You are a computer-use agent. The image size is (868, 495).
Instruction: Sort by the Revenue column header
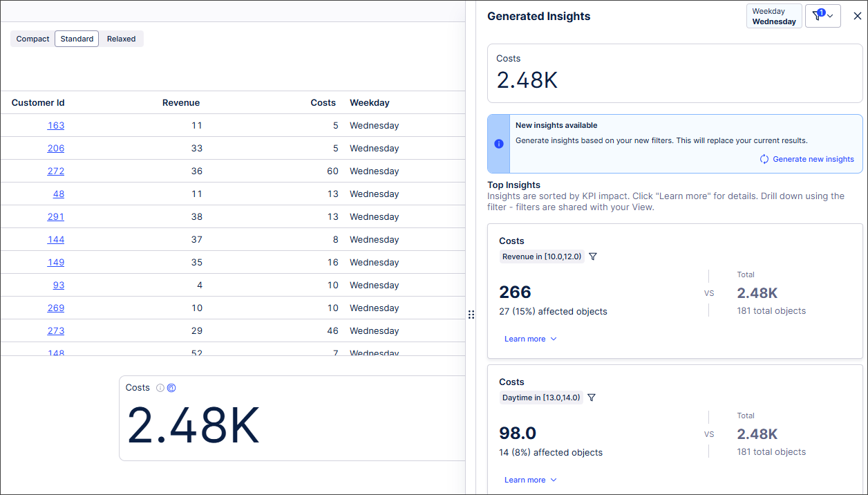(x=181, y=102)
